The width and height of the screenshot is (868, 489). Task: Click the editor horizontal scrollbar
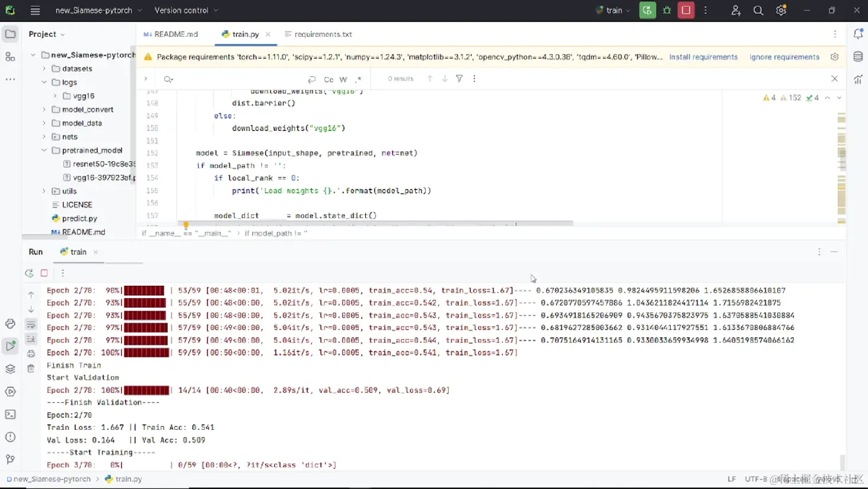[x=376, y=223]
